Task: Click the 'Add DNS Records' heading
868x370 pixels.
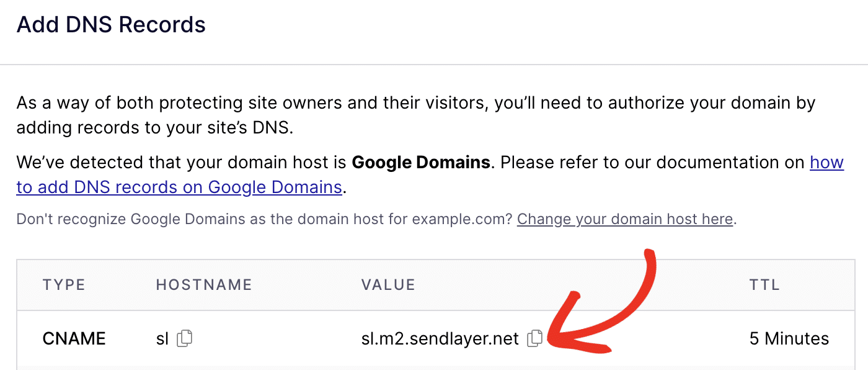Action: (111, 25)
